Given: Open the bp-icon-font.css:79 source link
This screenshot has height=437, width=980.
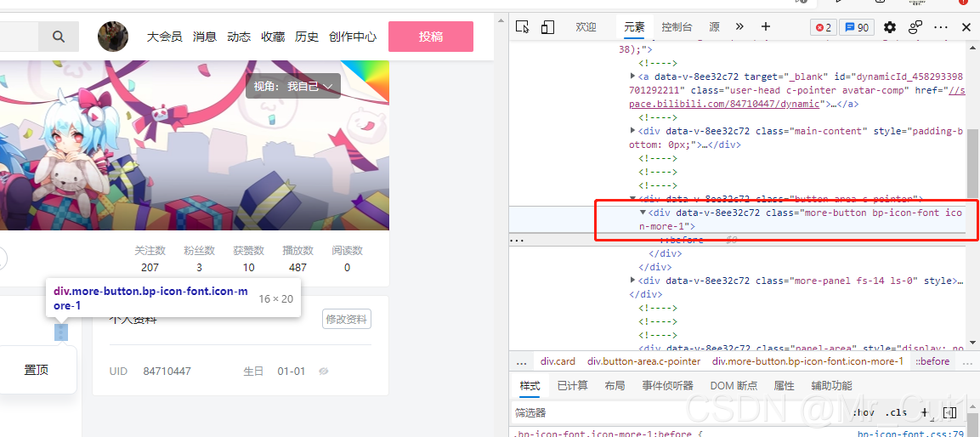Looking at the screenshot, I should [911, 434].
